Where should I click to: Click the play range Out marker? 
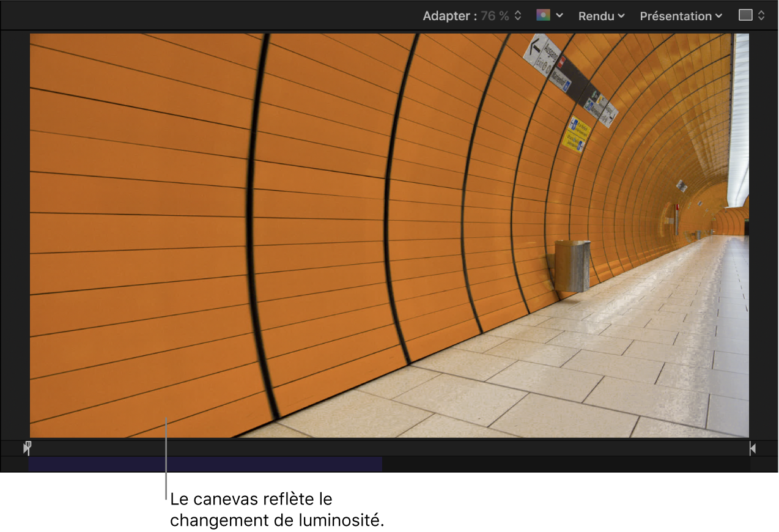pos(753,449)
